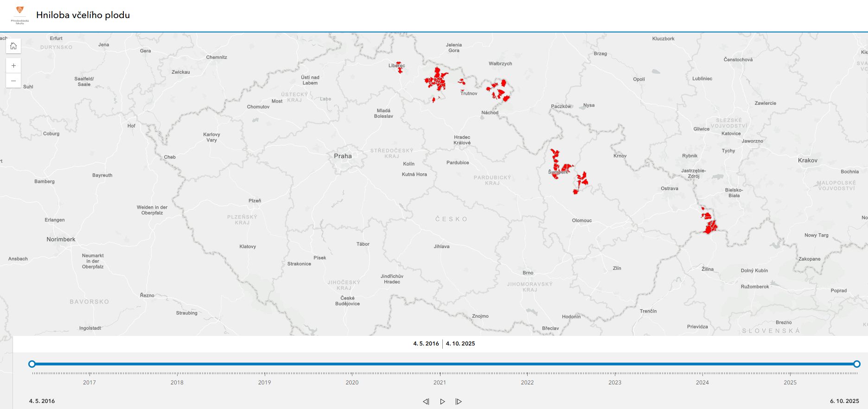Click red outbreak area east of Trutnov
Screen dimensions: 868x409
(x=500, y=91)
